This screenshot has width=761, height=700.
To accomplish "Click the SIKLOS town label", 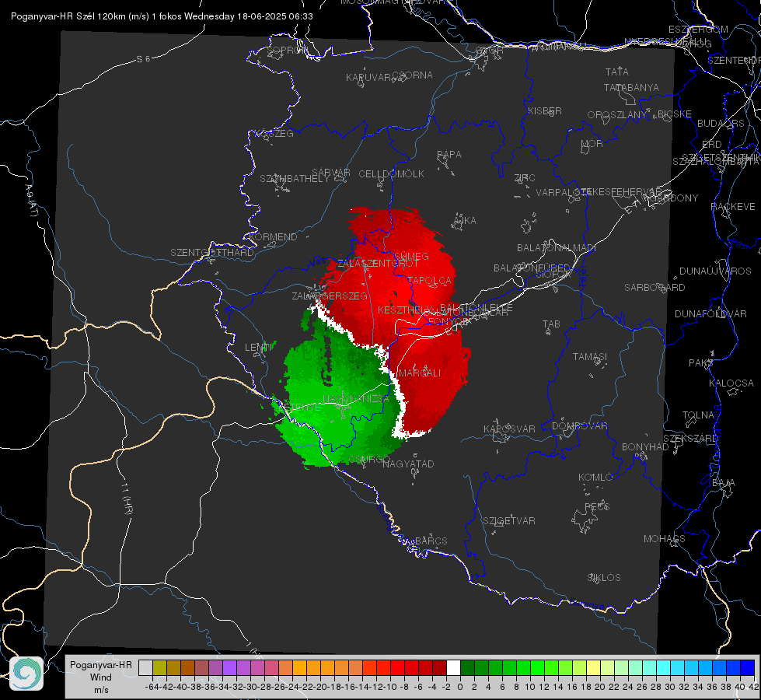I will [604, 577].
